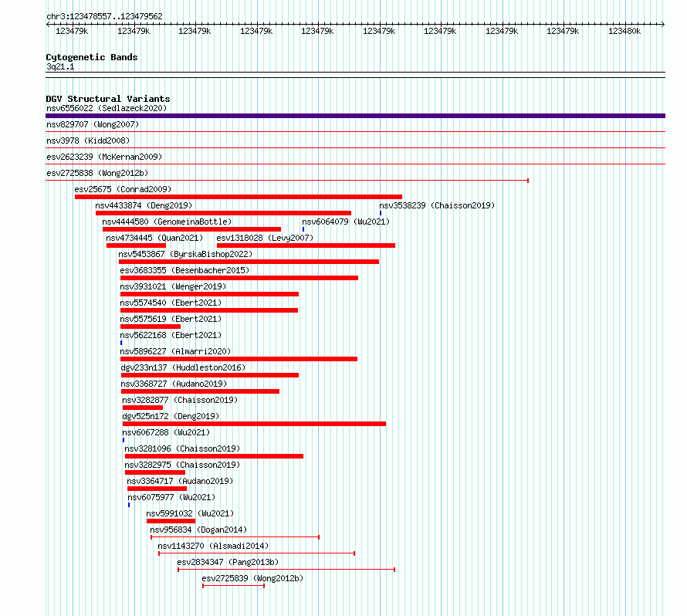Select blue marker under nsv6064079
Viewport: 687px width, 616px height.
tap(303, 229)
